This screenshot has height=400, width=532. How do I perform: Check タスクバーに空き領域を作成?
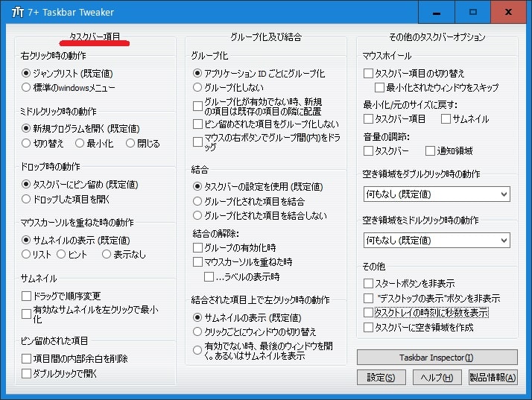point(368,328)
